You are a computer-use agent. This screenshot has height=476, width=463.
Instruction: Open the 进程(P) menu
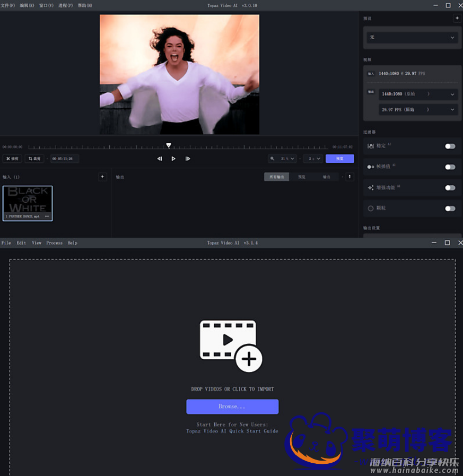[66, 5]
